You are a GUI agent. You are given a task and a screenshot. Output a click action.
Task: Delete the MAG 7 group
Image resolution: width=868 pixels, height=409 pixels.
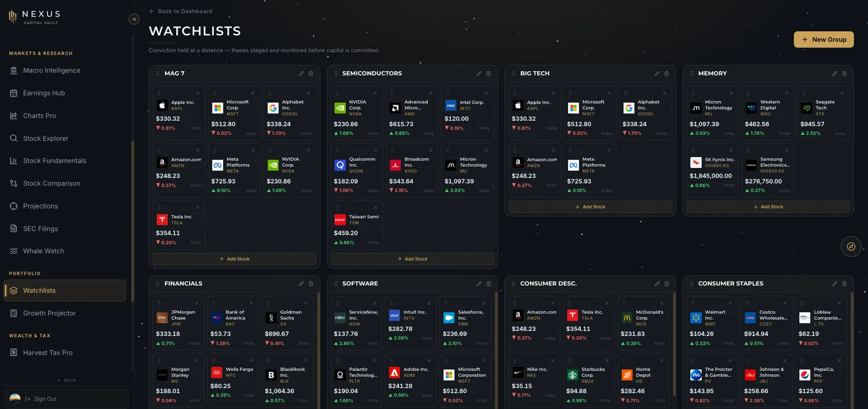[x=311, y=74]
